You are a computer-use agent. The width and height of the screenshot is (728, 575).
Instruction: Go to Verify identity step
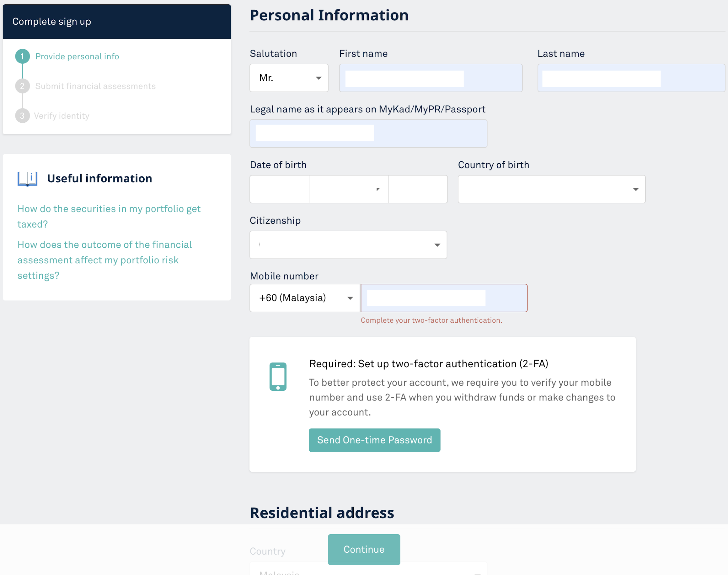pyautogui.click(x=62, y=116)
